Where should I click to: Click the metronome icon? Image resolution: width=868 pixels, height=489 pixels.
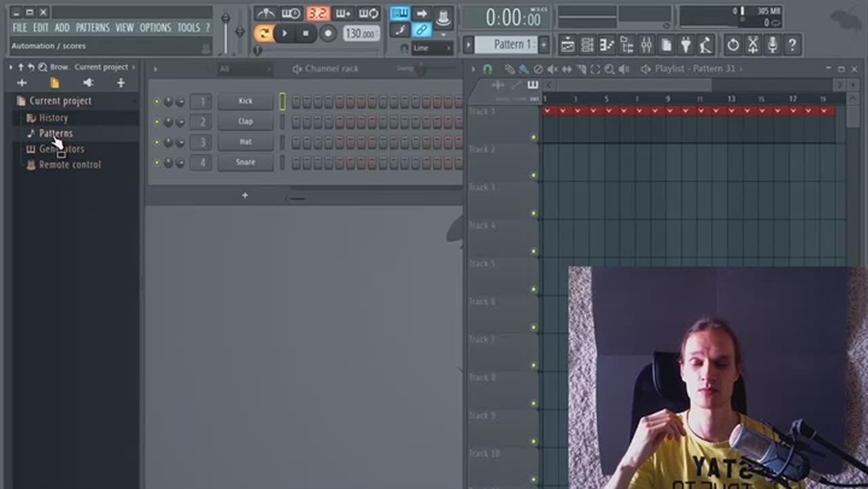(265, 14)
